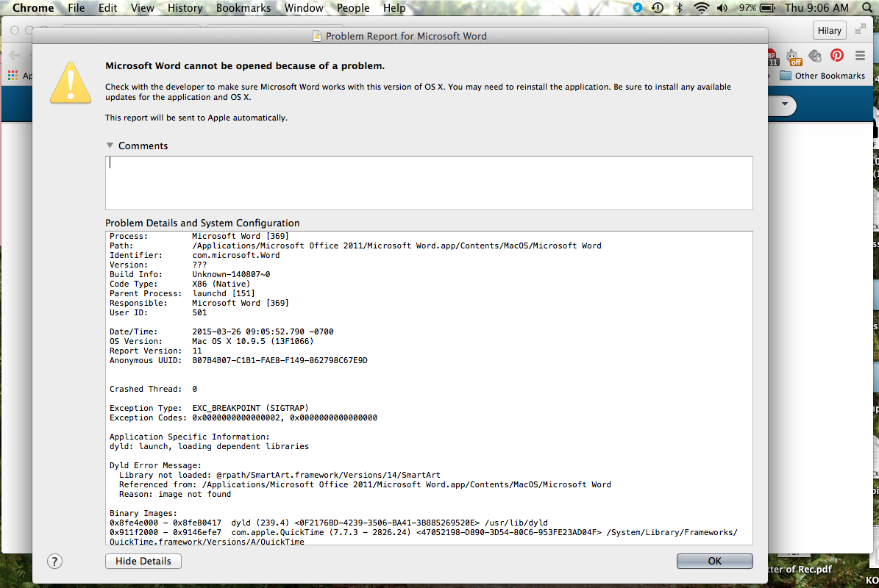Open the History menu
The width and height of the screenshot is (879, 588).
click(x=185, y=8)
